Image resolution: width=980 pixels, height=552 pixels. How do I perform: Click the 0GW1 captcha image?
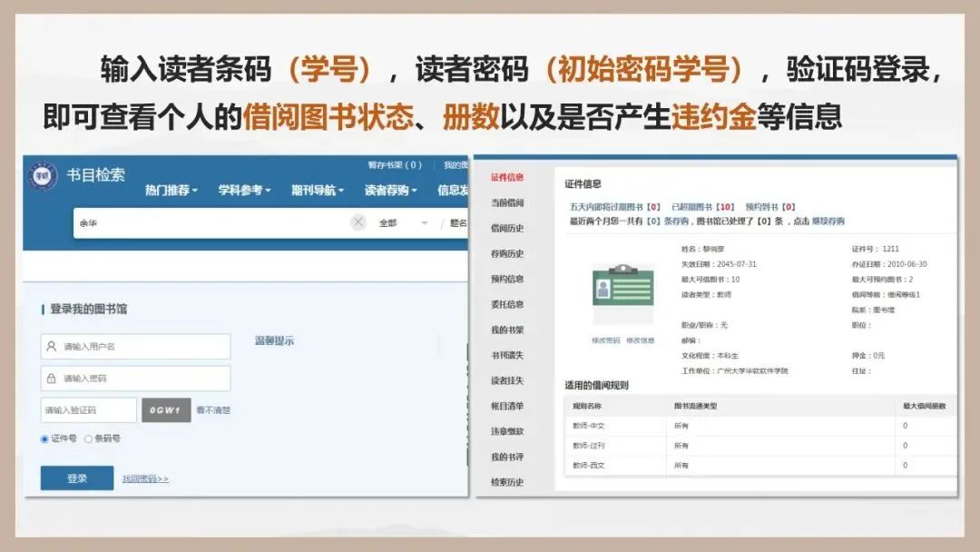(166, 410)
